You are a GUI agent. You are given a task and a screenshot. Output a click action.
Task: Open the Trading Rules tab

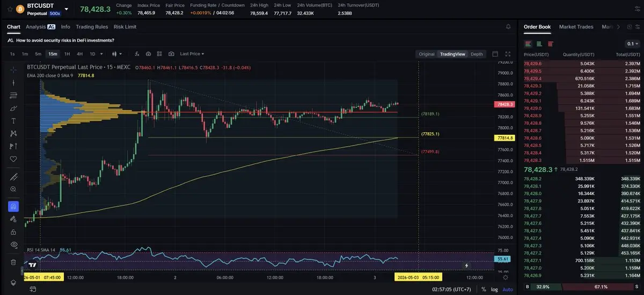click(x=92, y=26)
